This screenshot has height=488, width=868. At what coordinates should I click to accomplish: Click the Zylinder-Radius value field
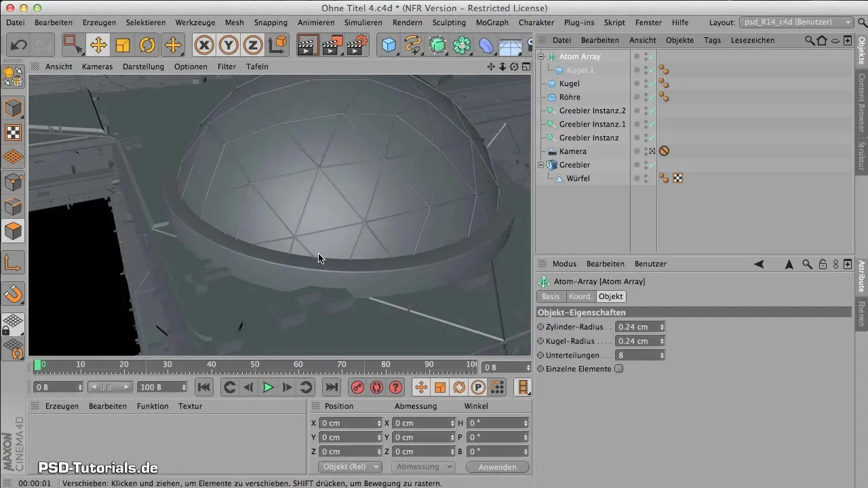coord(637,327)
